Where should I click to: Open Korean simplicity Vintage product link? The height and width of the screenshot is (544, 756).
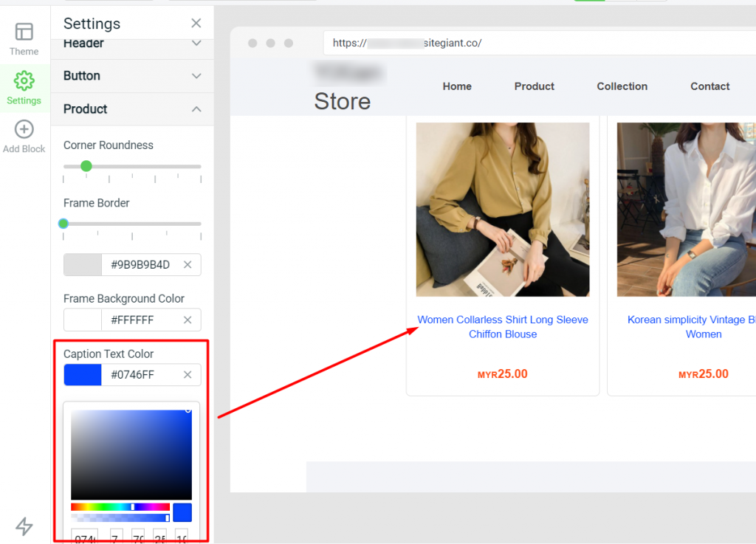click(692, 327)
